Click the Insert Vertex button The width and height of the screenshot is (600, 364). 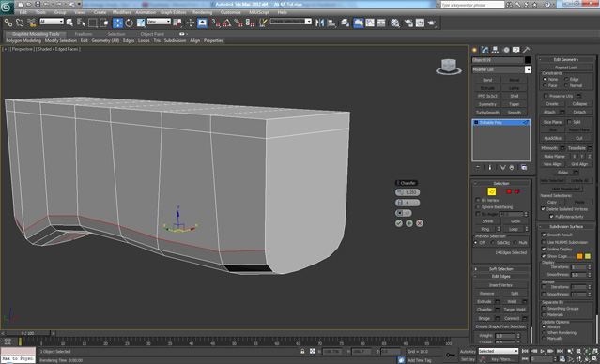click(500, 285)
